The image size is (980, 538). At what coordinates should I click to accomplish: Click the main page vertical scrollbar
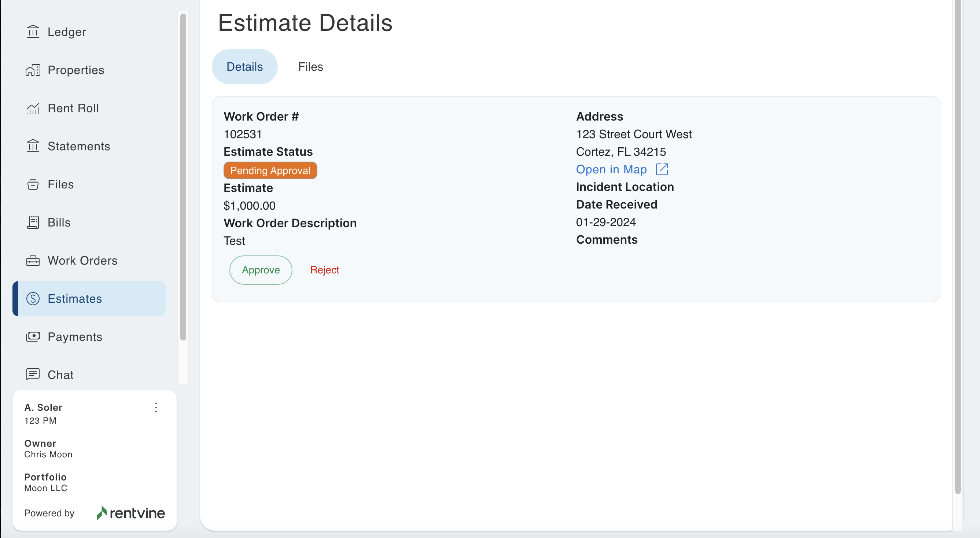pyautogui.click(x=958, y=247)
